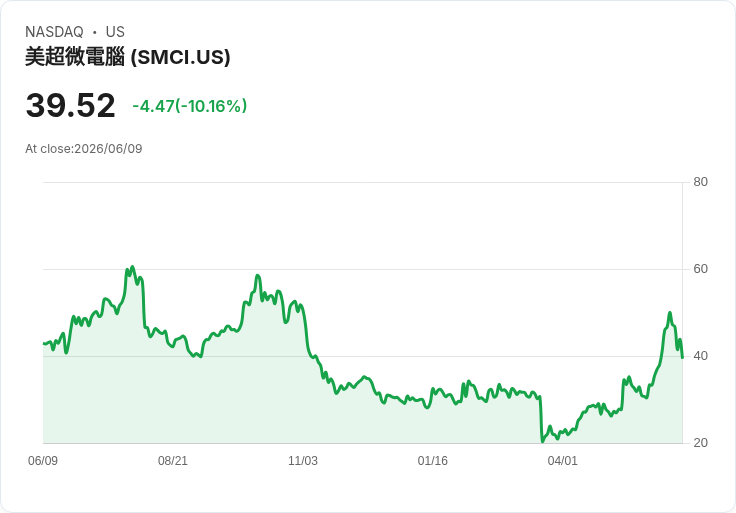Click the At close:2026/06/09 timestamp
736x513 pixels.
(x=84, y=149)
